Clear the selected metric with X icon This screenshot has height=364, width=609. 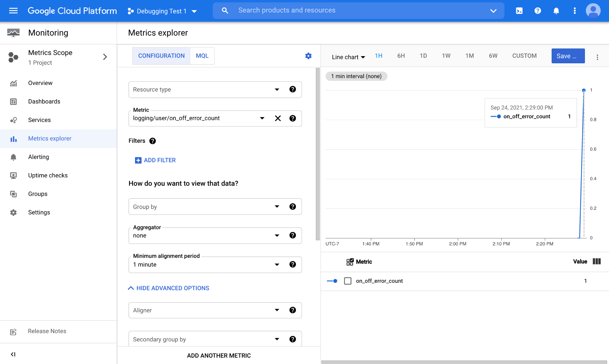click(278, 118)
